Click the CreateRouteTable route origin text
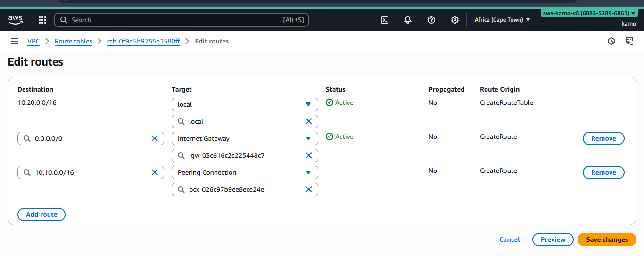Screen dimensions: 644x256 click(506, 102)
